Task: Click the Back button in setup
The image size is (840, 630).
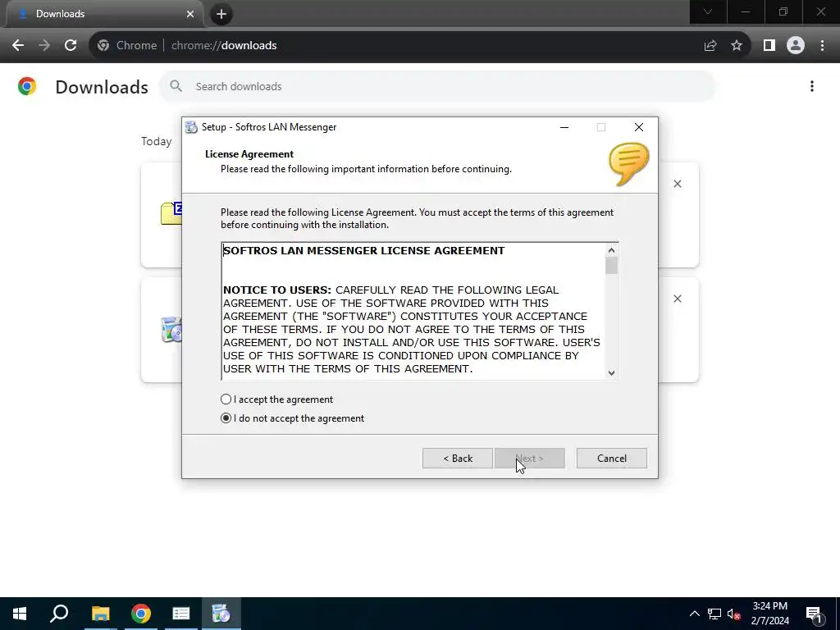Action: (458, 458)
